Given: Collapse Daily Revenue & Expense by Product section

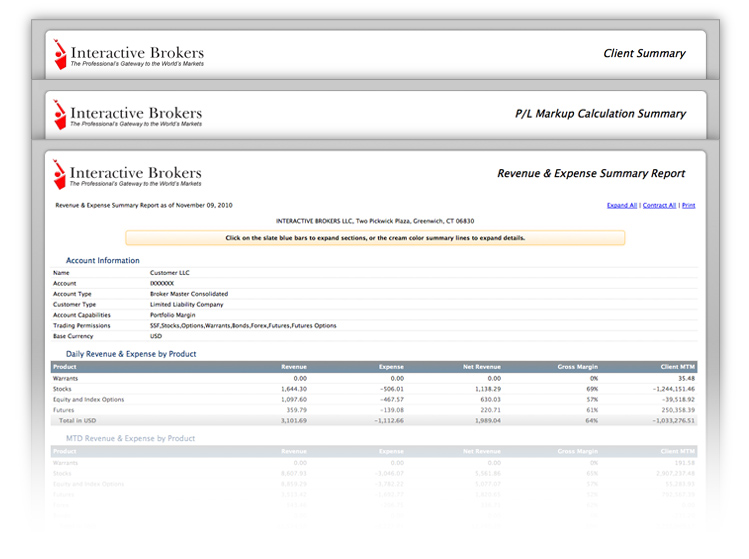Looking at the screenshot, I should coord(131,354).
